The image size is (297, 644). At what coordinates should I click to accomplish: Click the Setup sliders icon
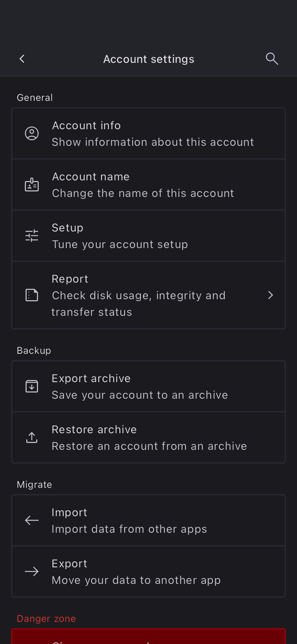pyautogui.click(x=32, y=236)
